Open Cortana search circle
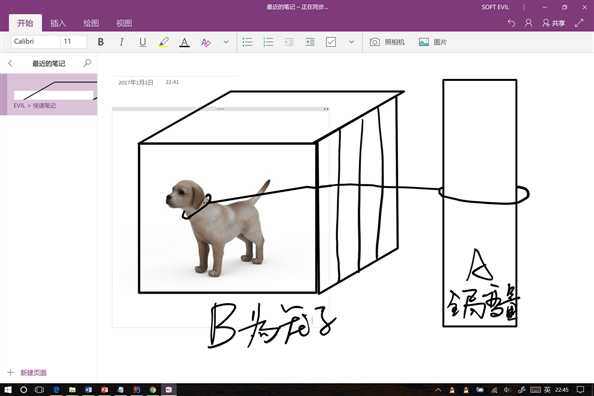 [x=23, y=390]
